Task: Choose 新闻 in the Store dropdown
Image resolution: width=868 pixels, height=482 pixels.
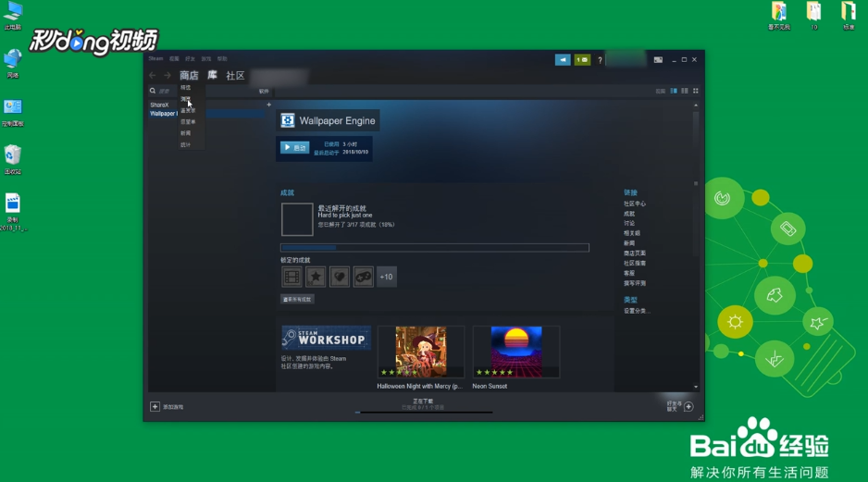Action: 185,133
